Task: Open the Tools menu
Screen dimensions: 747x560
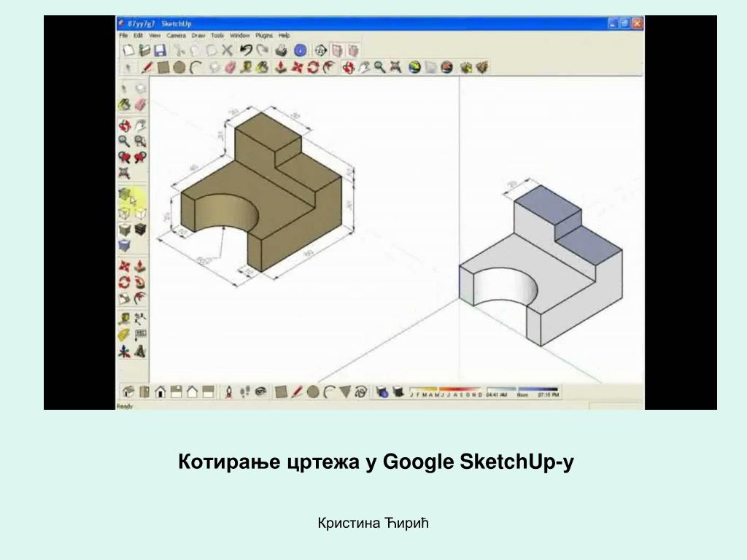Action: click(217, 36)
